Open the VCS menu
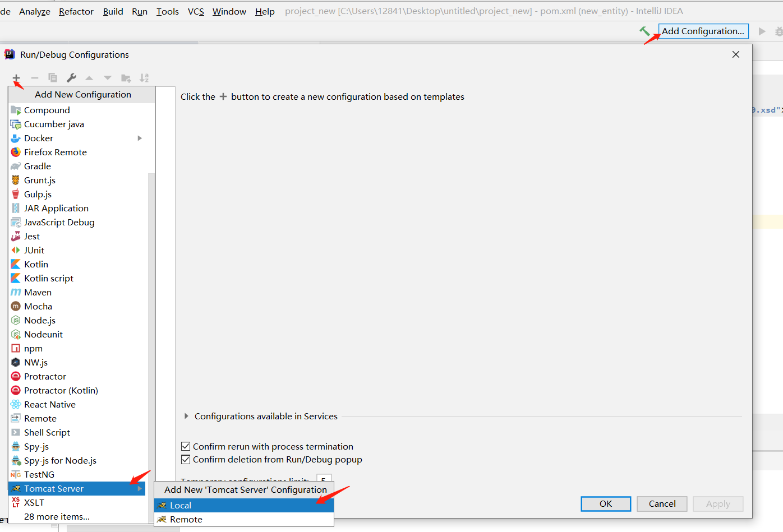The height and width of the screenshot is (532, 783). point(196,11)
